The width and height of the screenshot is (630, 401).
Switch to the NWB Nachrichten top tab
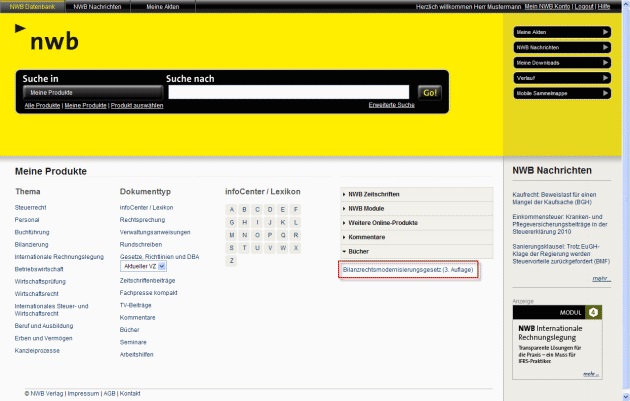coord(100,6)
